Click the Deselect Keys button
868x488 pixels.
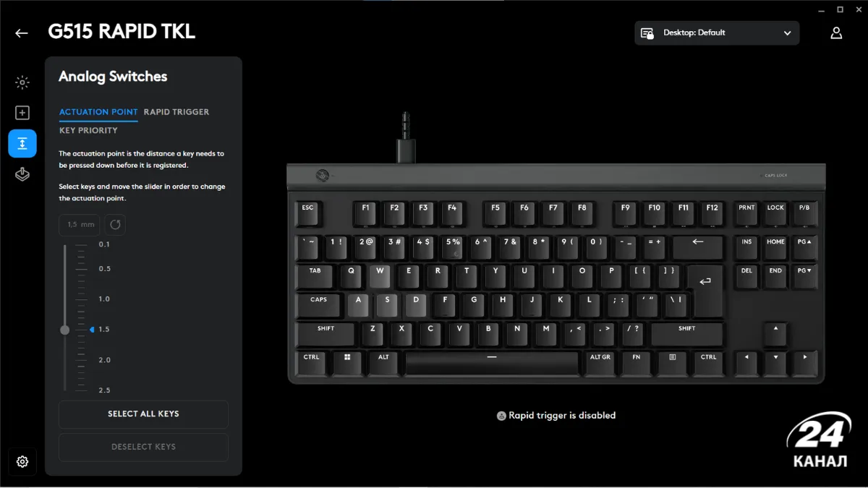click(x=143, y=447)
